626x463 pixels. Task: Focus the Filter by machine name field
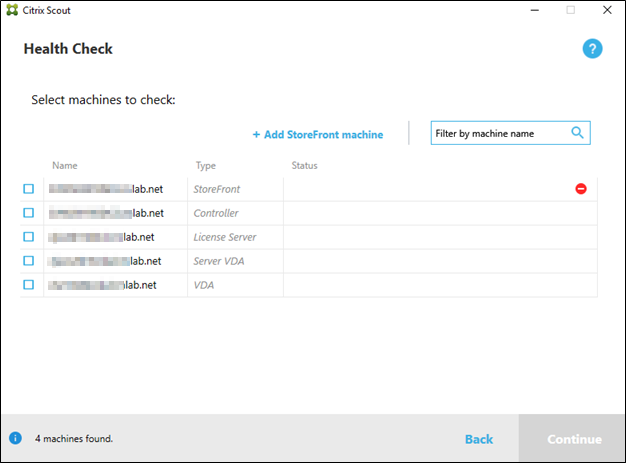click(x=510, y=133)
